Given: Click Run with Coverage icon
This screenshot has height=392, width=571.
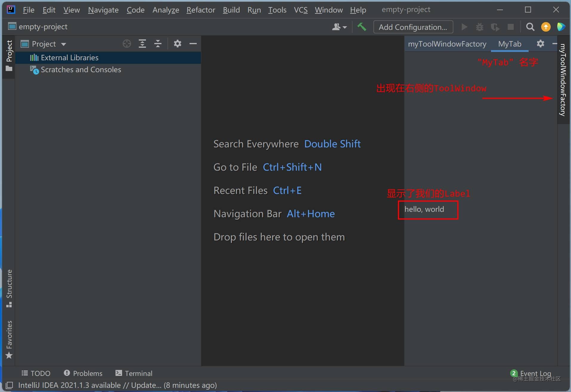Looking at the screenshot, I should click(495, 27).
